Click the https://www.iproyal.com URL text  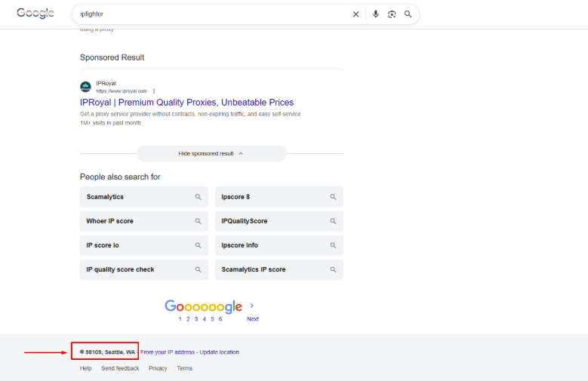(122, 91)
